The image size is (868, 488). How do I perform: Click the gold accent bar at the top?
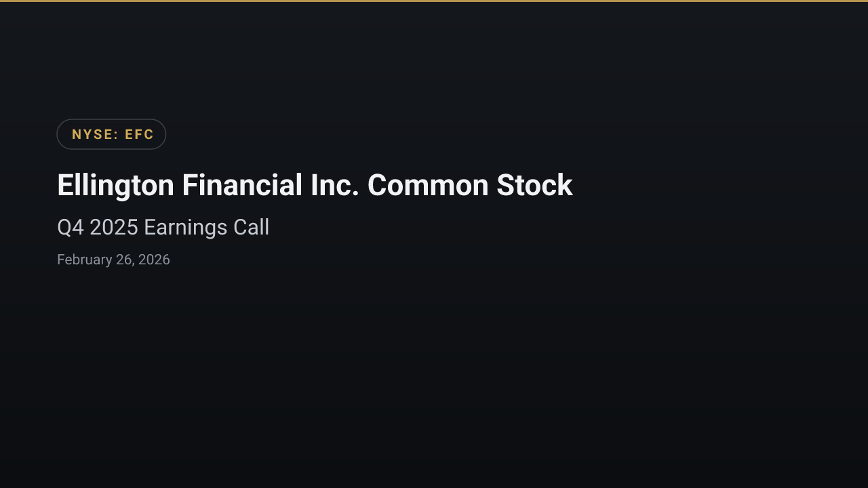click(x=434, y=1)
